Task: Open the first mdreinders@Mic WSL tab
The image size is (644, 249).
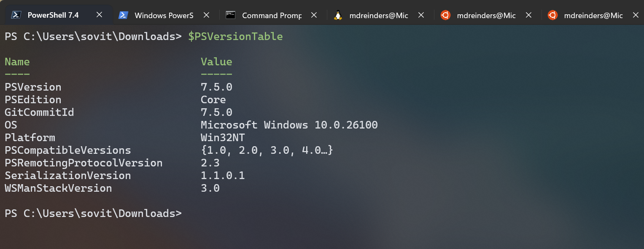Action: [377, 15]
